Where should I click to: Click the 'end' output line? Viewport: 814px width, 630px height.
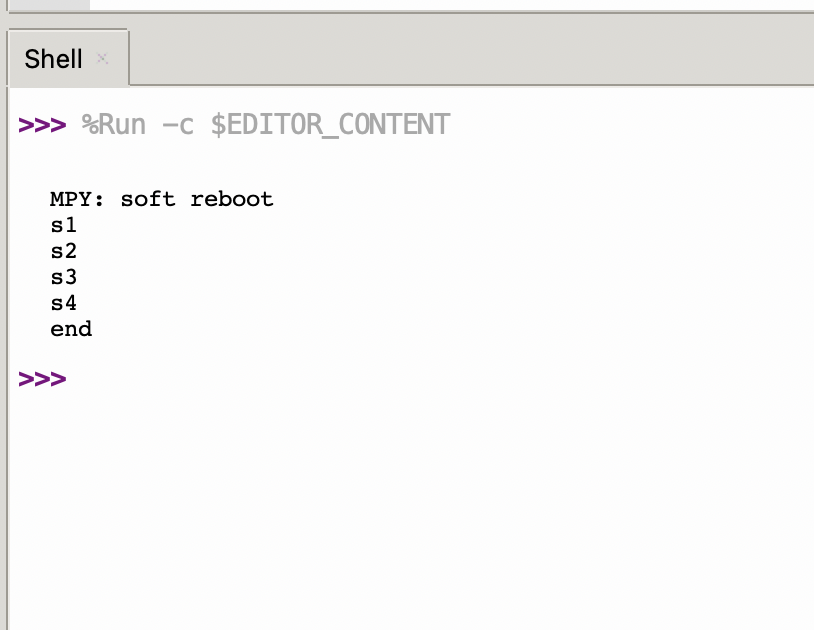click(x=71, y=328)
